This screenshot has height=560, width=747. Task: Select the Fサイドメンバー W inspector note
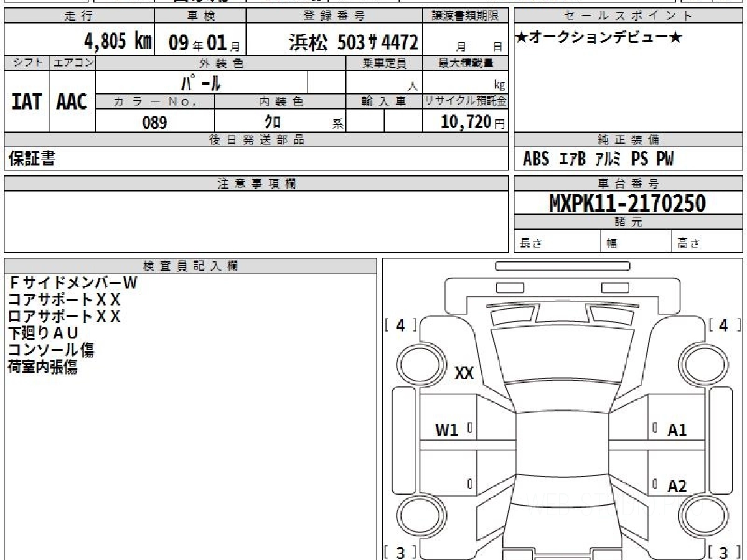[72, 283]
